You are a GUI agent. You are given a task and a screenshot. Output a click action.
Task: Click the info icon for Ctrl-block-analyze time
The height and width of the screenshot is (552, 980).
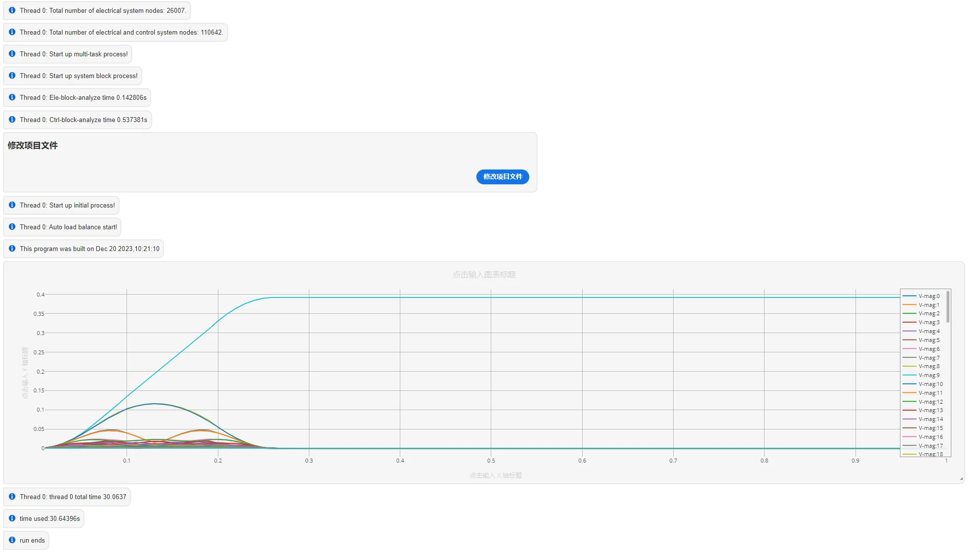point(13,120)
